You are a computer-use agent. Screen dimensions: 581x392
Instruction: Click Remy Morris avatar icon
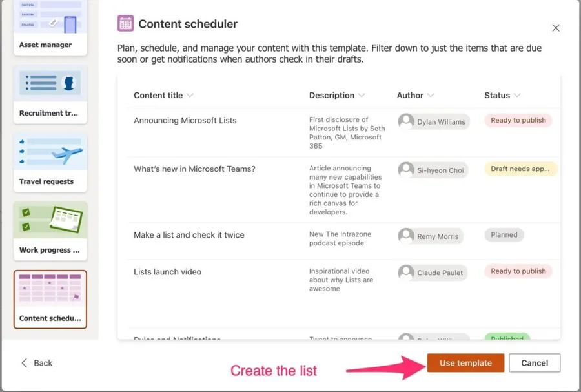pos(406,236)
